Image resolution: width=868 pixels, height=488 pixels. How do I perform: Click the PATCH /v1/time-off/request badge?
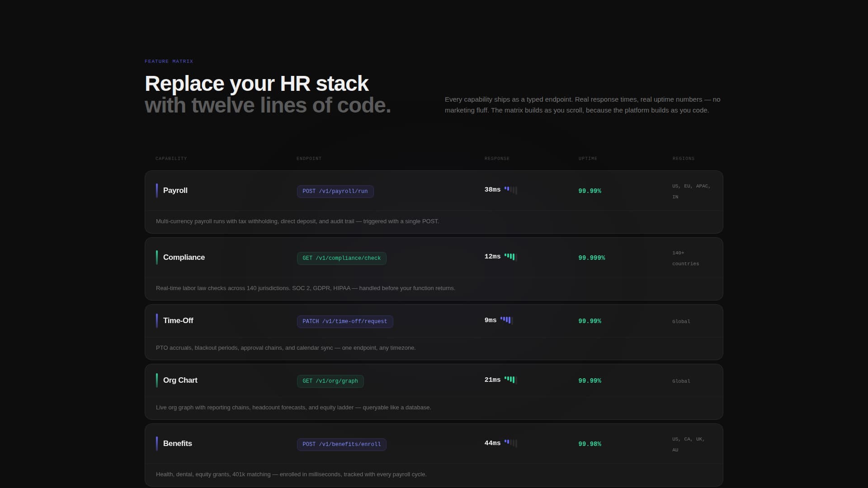pyautogui.click(x=345, y=321)
